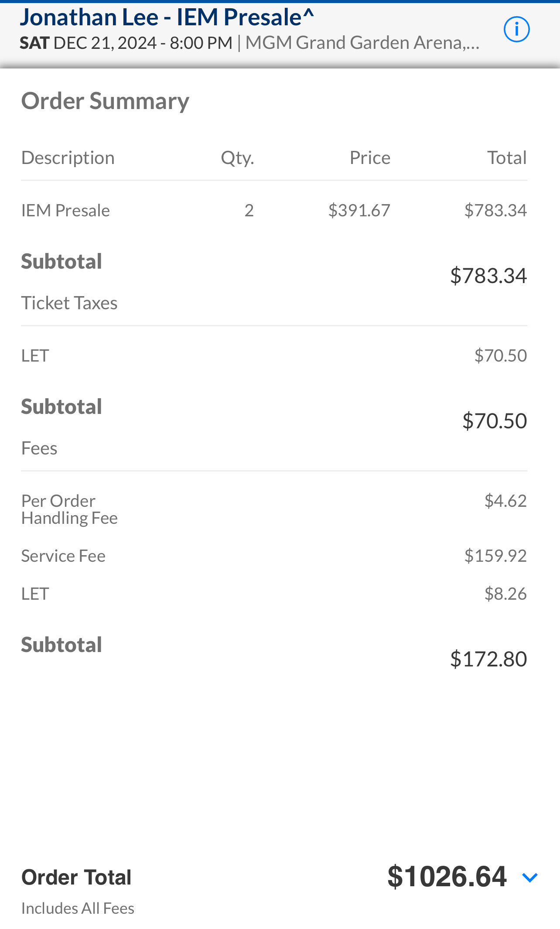Click the $70.50 LET tax amount
Viewport: 560px width, 929px height.
(x=500, y=356)
